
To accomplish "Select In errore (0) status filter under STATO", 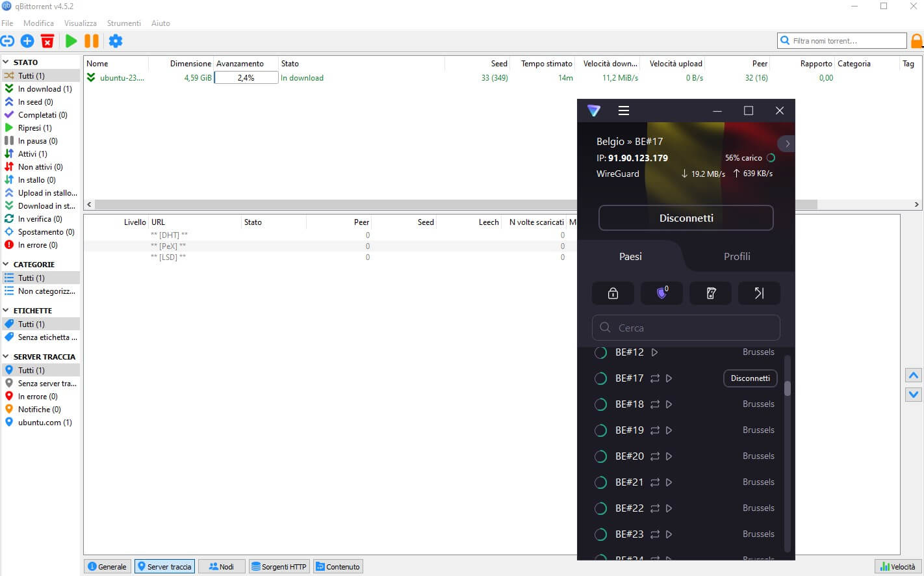I will click(40, 245).
